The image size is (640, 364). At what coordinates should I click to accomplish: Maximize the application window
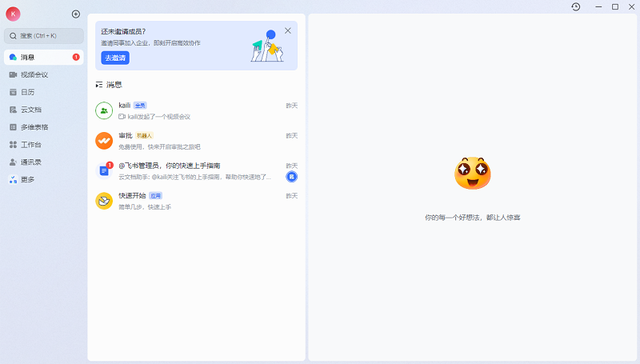pos(615,6)
